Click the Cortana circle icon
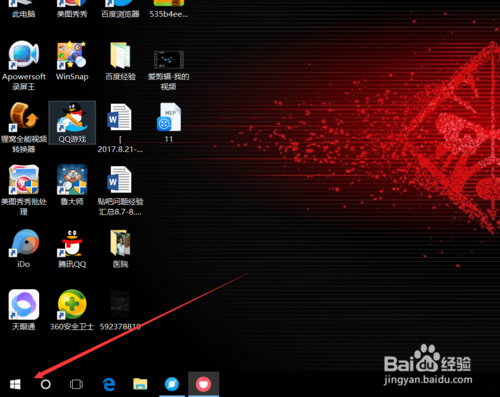Viewport: 500px width, 397px height. point(46,384)
